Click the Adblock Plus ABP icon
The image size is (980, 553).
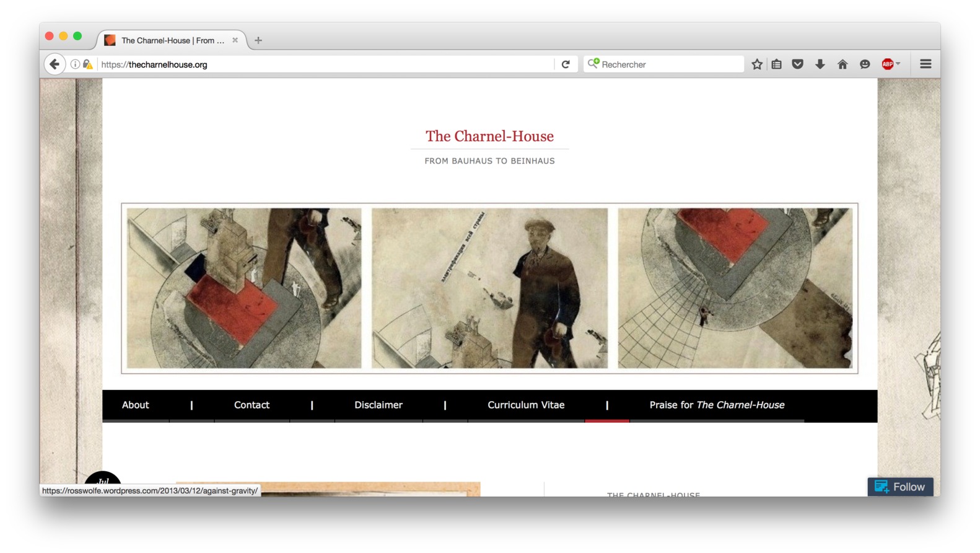pyautogui.click(x=888, y=64)
